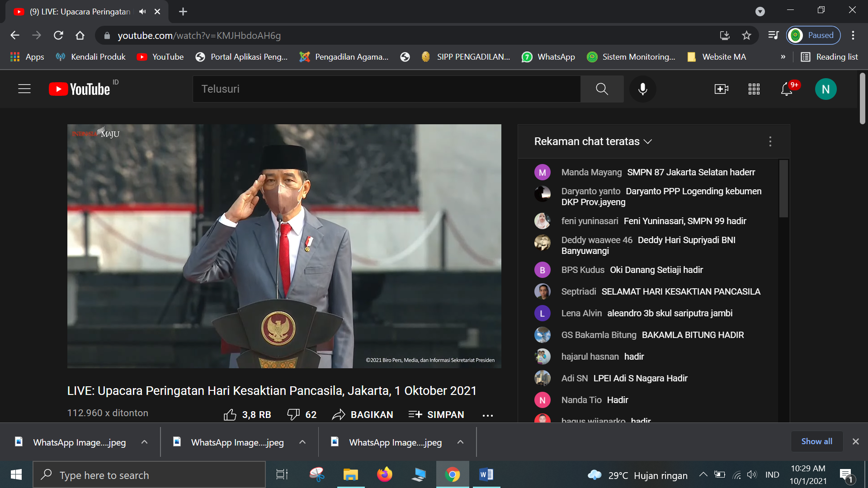
Task: Click Show all downloads
Action: (x=816, y=441)
